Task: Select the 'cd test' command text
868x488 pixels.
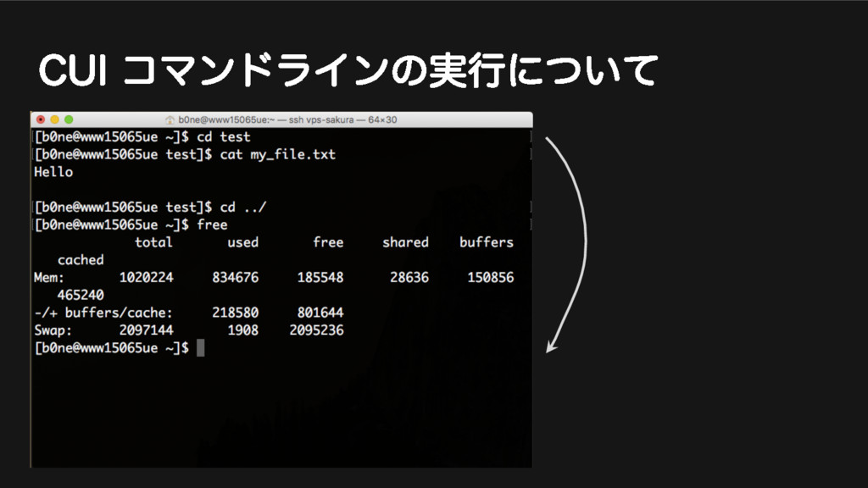Action: pyautogui.click(x=224, y=136)
